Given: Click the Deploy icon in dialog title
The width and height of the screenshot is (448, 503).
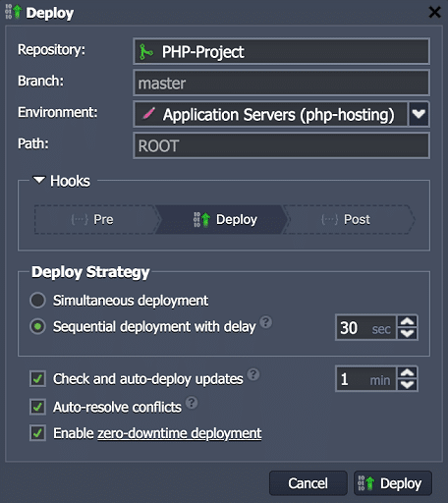Looking at the screenshot, I should coord(14,12).
